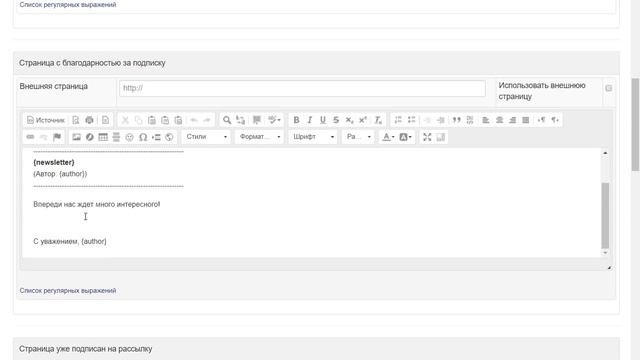Set text direction right to left
Viewport: 640px width, 360px height.
(555, 120)
